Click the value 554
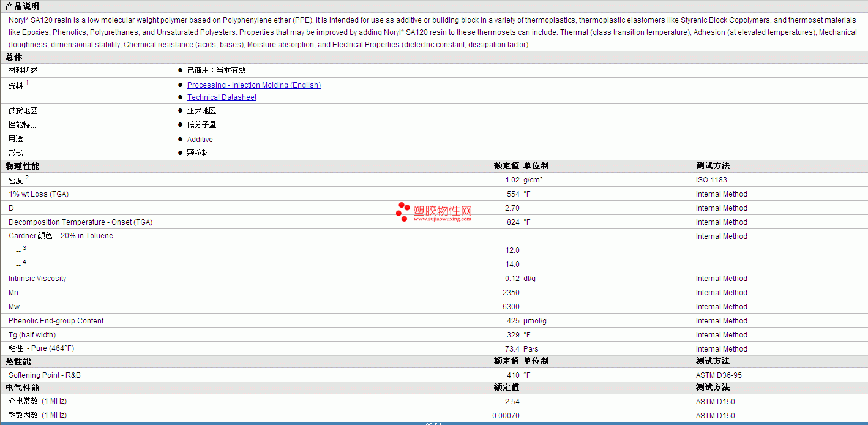This screenshot has width=868, height=425. point(513,194)
